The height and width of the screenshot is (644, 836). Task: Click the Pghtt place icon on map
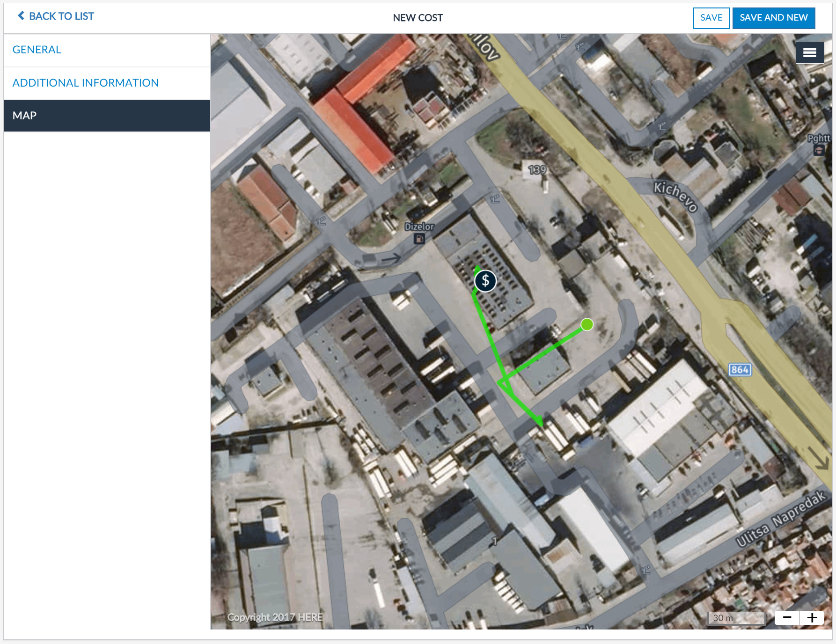pos(819,150)
